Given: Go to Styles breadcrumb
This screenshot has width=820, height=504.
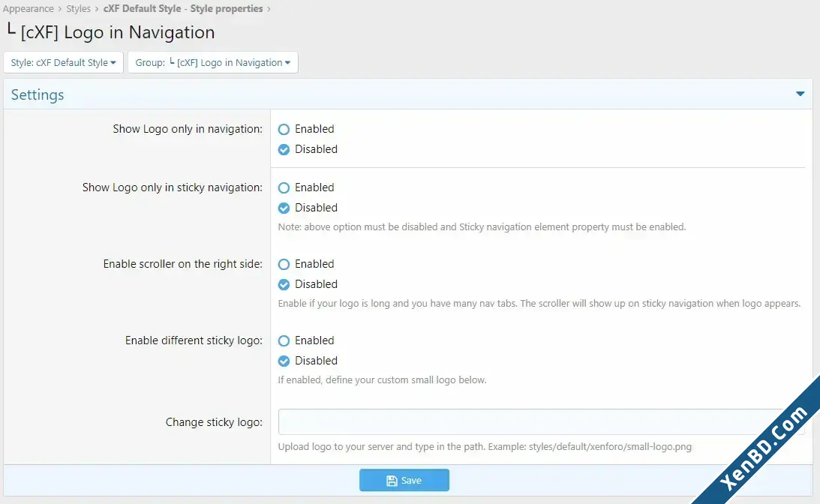Looking at the screenshot, I should click(79, 9).
